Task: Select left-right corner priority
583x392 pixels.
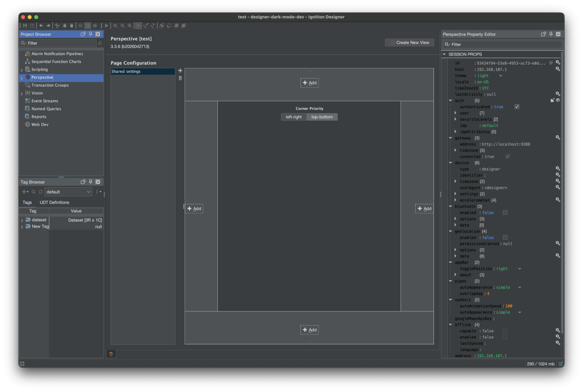Action: click(x=294, y=117)
